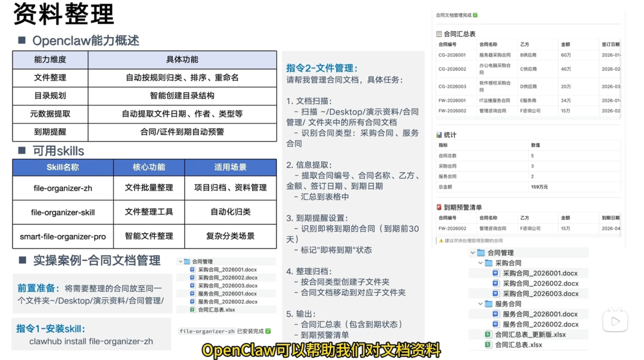Collapse the 采购合同 folder chevron
Viewport: 644px width, 360px height.
pyautogui.click(x=480, y=263)
